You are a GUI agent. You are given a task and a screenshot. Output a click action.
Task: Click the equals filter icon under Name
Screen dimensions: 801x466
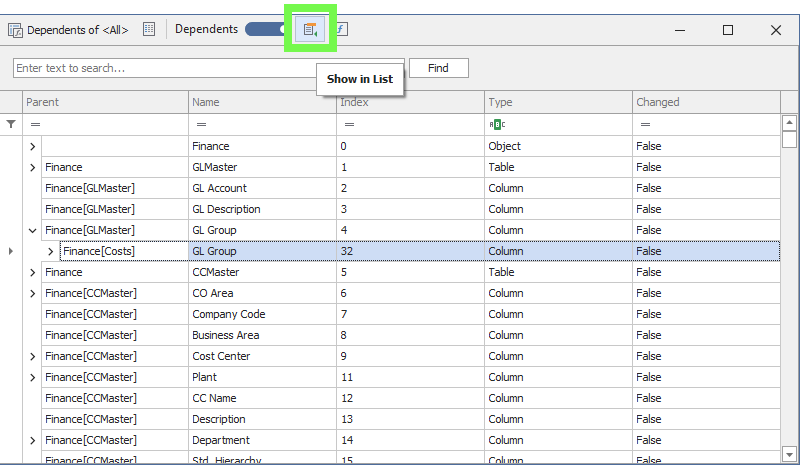pos(201,124)
